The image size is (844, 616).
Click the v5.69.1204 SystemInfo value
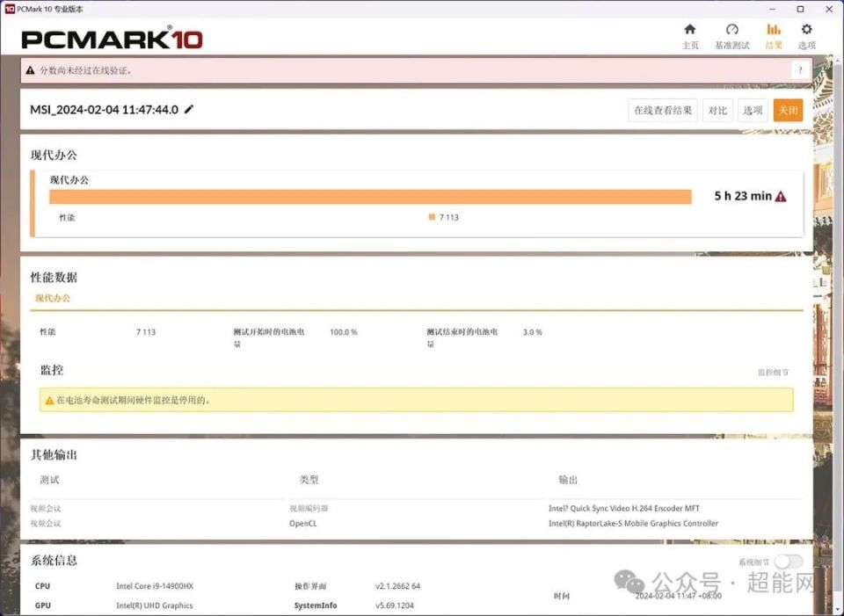395,605
